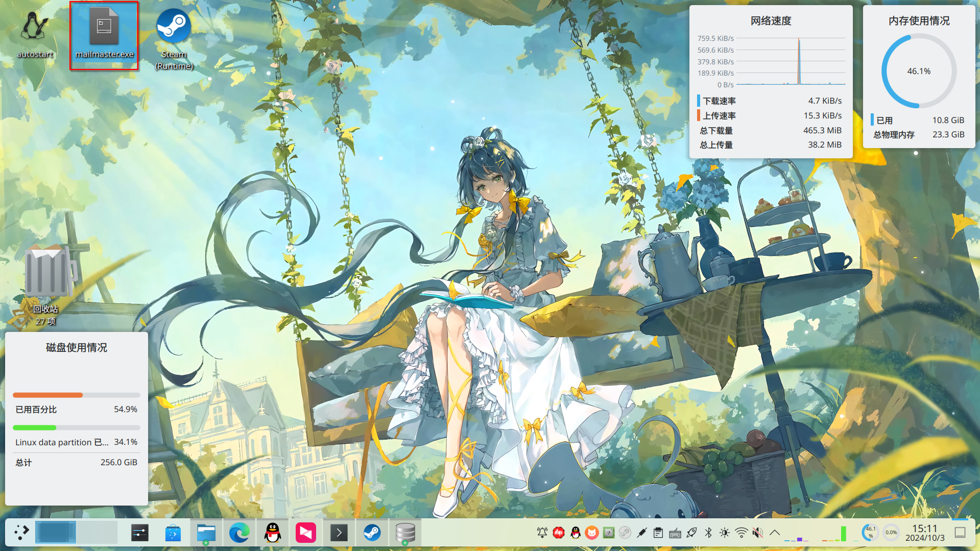Viewport: 980px width, 551px height.
Task: Click the 总物理内存 23.3 GiB row
Action: coord(919,134)
